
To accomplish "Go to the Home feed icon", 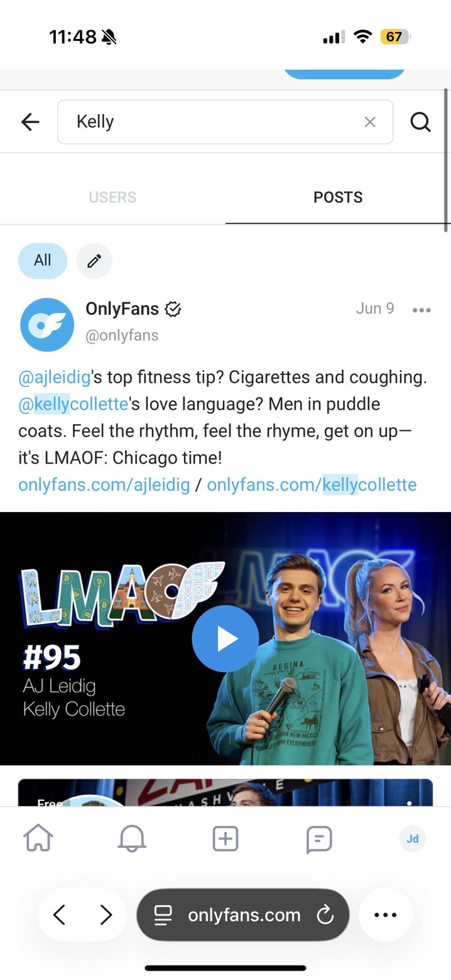I will click(38, 838).
